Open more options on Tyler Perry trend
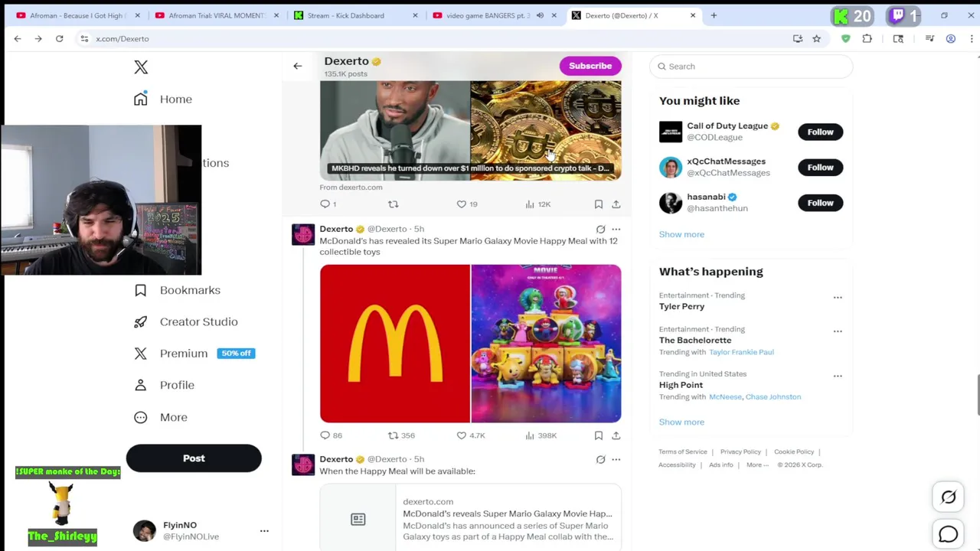 pyautogui.click(x=838, y=298)
